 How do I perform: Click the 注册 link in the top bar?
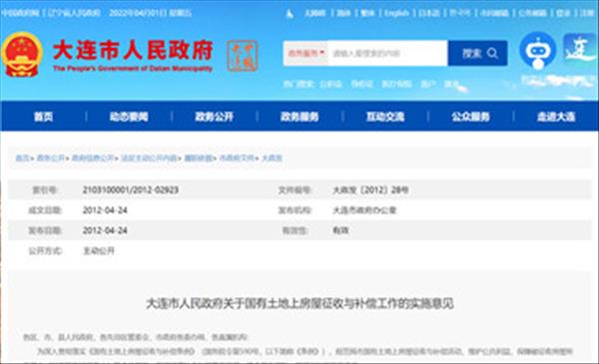click(x=587, y=13)
